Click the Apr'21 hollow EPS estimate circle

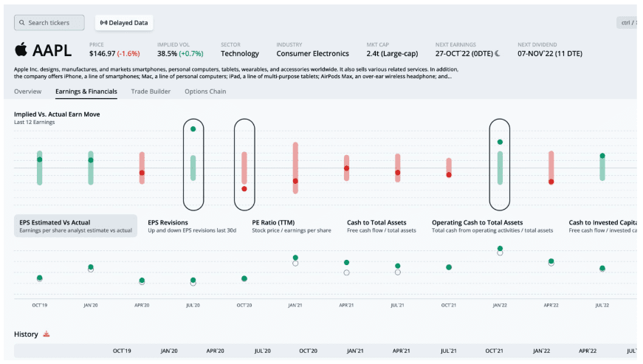(x=346, y=272)
